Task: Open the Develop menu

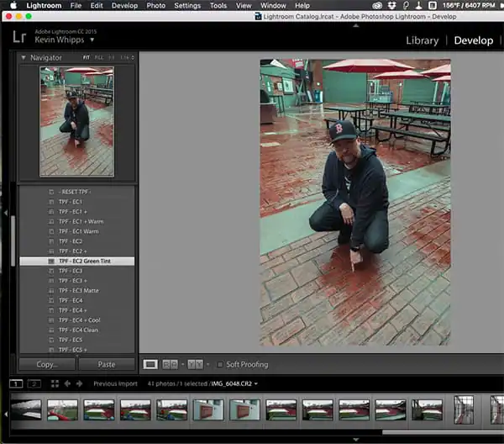Action: (x=124, y=6)
